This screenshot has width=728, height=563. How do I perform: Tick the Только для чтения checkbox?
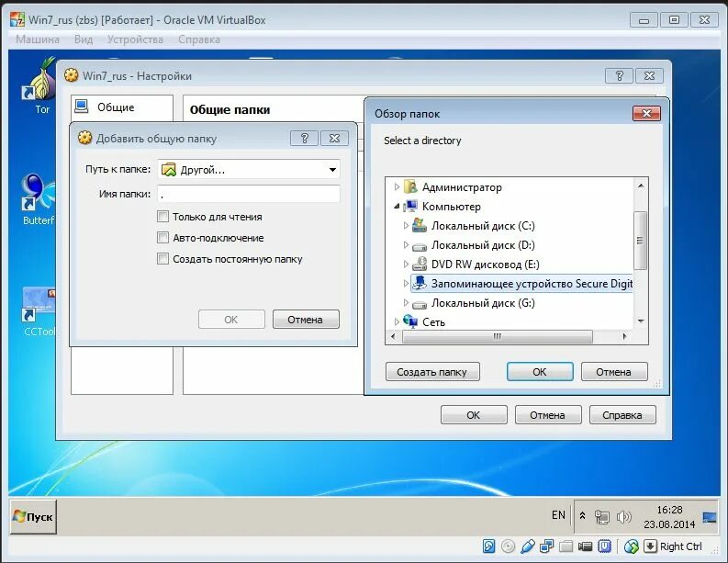tap(162, 217)
